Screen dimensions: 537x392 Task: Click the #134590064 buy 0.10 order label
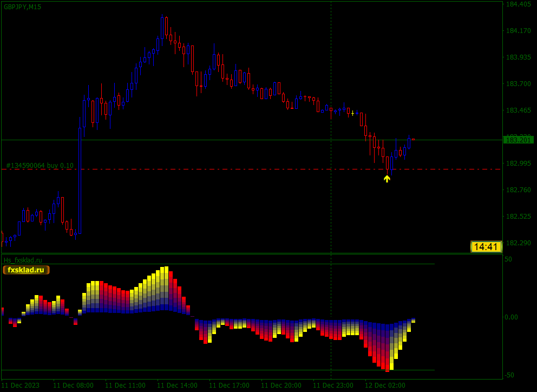click(x=40, y=166)
